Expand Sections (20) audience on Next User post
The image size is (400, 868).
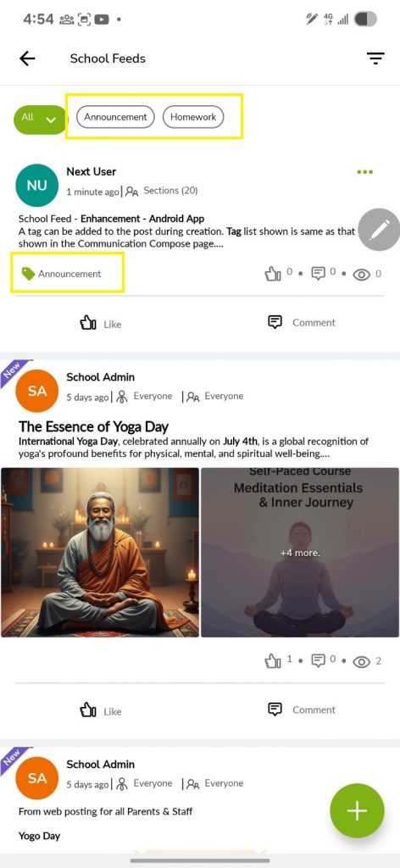[162, 191]
